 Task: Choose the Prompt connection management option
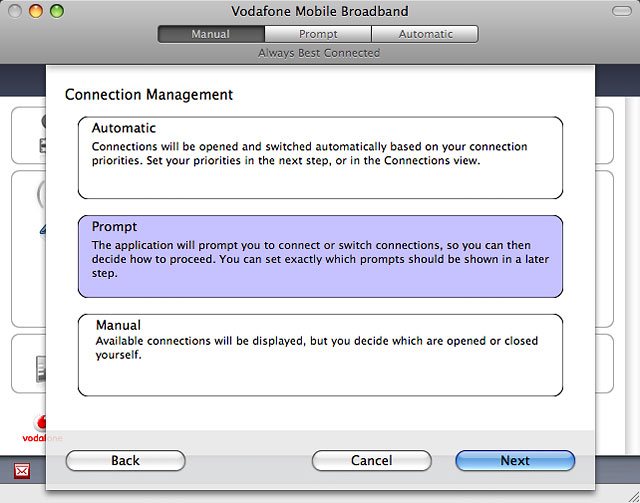[320, 256]
